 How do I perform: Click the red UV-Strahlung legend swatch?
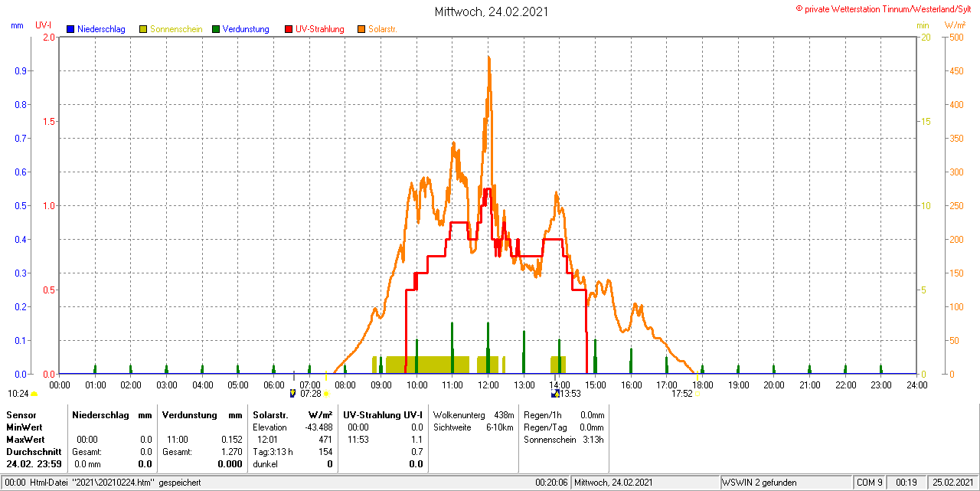(x=289, y=29)
